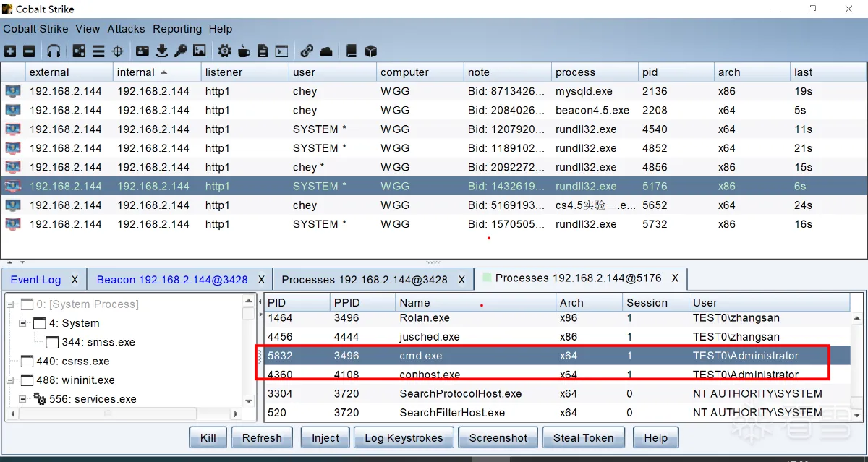868x462 pixels.
Task: Open the Help menu in the menu bar
Action: coord(221,29)
